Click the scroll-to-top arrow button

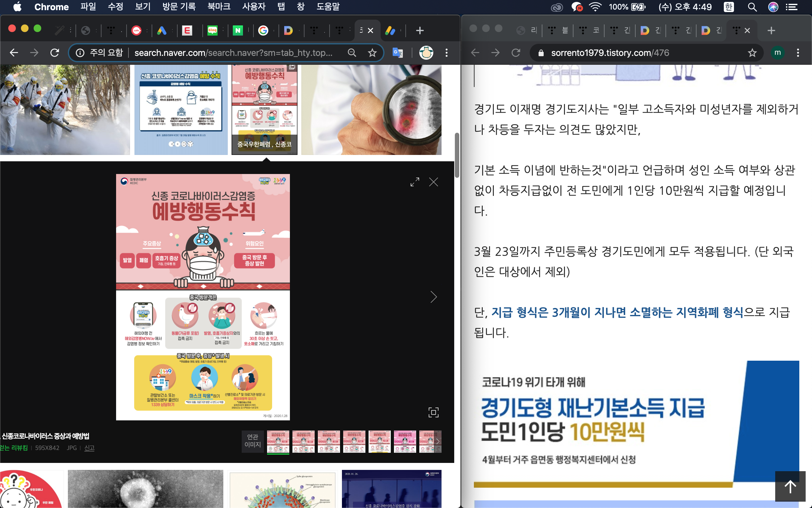click(x=790, y=486)
